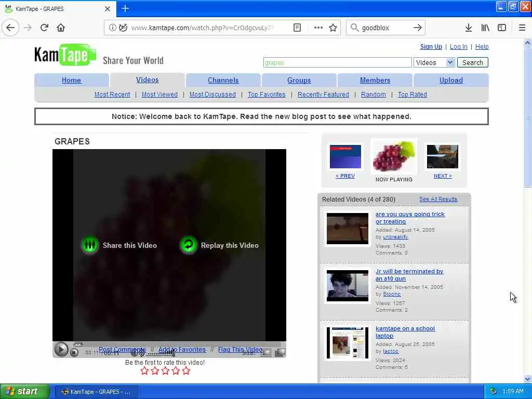This screenshot has width=532, height=399.
Task: Switch to the Channels tab
Action: (x=223, y=81)
